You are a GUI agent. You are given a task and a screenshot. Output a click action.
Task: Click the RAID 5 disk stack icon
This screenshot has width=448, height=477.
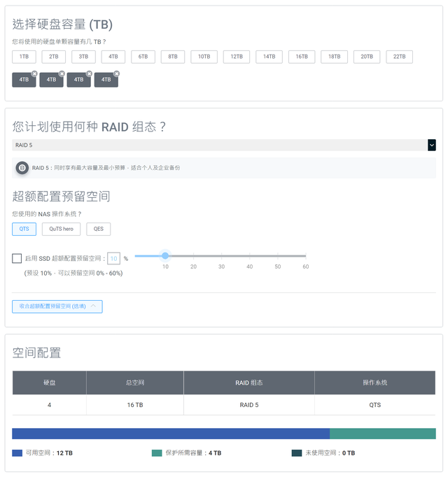click(22, 168)
